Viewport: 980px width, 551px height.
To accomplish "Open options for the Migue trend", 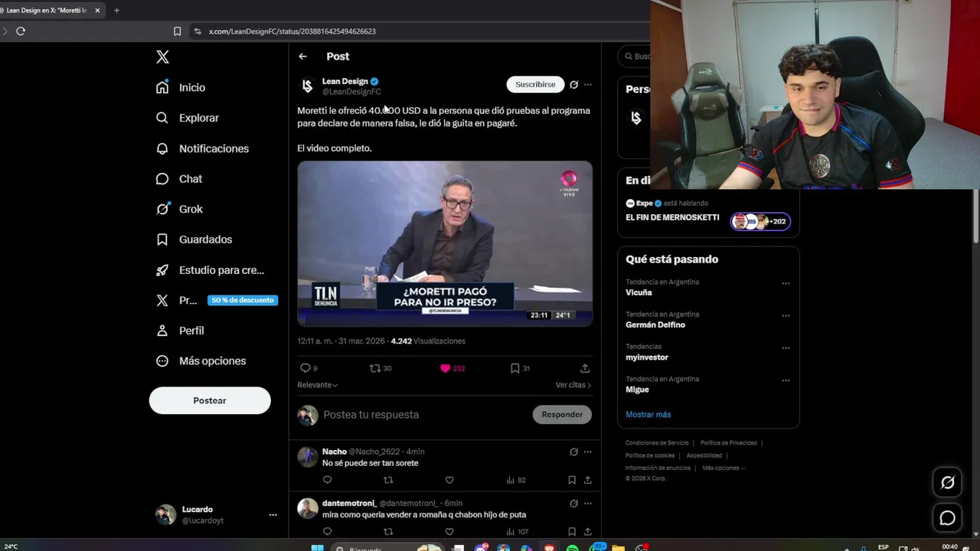I will (x=786, y=380).
